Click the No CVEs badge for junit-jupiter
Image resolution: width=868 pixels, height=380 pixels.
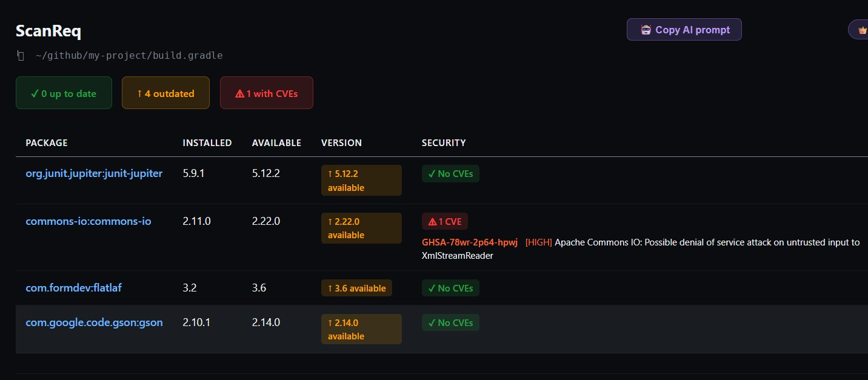click(x=450, y=174)
